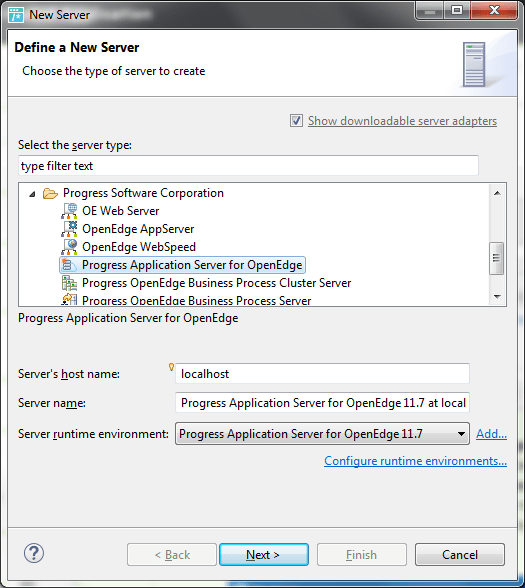The height and width of the screenshot is (588, 525).
Task: Open the Server runtime environment dropdown
Action: coord(322,434)
